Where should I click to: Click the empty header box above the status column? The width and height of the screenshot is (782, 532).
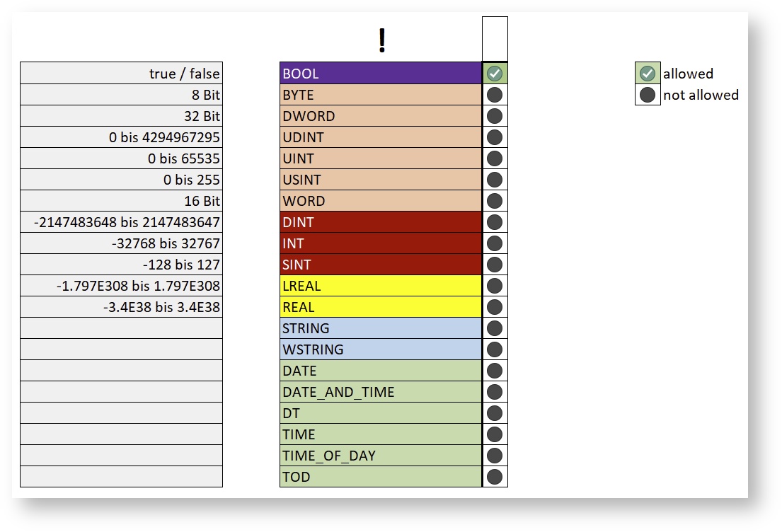pos(495,40)
